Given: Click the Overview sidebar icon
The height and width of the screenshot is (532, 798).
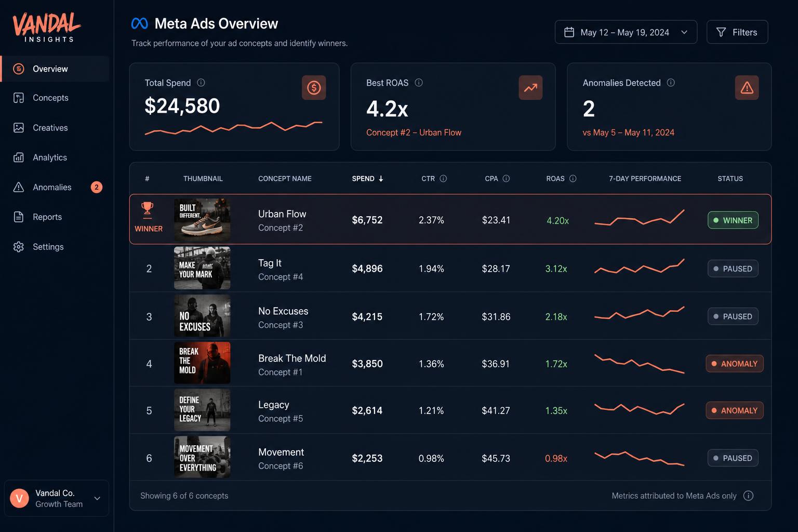Looking at the screenshot, I should pos(19,69).
